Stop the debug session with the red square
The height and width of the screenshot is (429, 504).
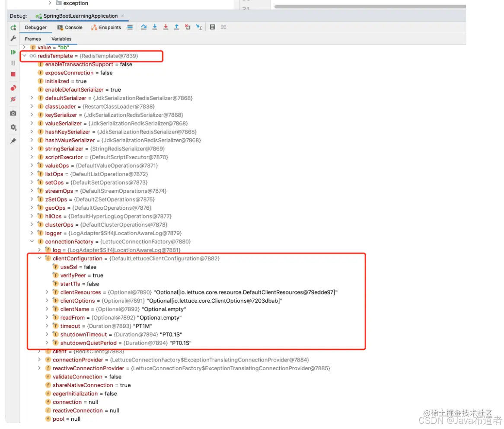pyautogui.click(x=13, y=74)
